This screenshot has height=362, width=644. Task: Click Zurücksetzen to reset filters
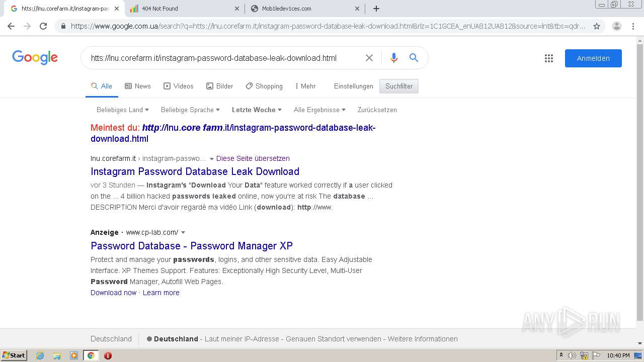pos(377,110)
